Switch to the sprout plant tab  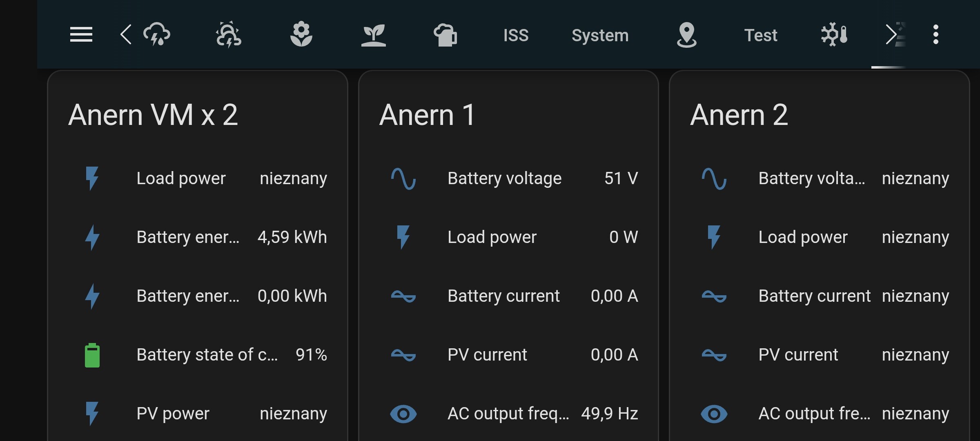373,35
